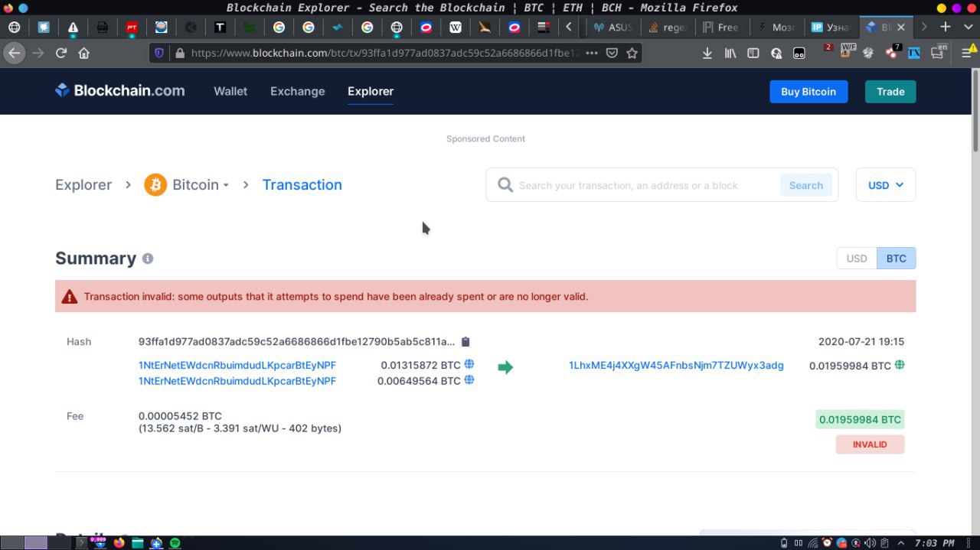This screenshot has height=550, width=980.
Task: Click the Firefox icon in taskbar
Action: [x=119, y=542]
